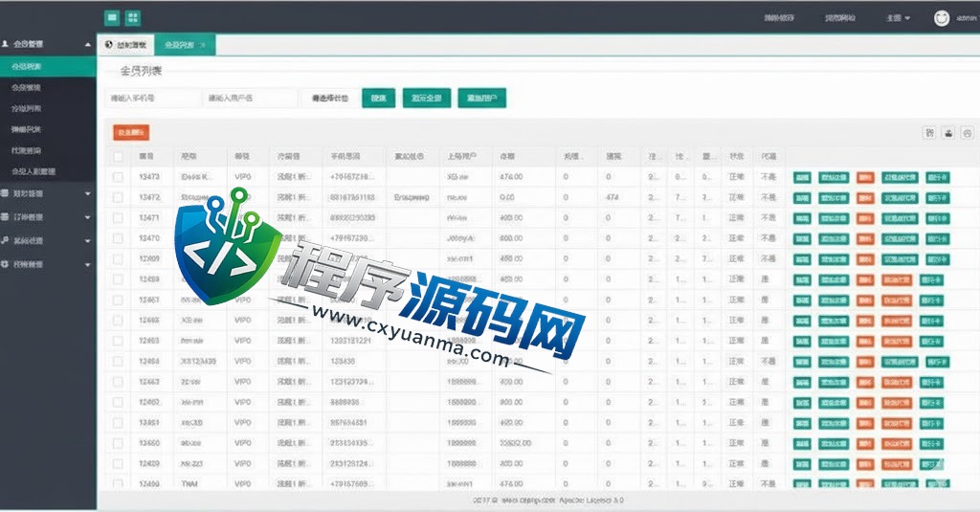This screenshot has height=512, width=980.
Task: Click the VIP0 level cell in row 13451
Action: pyautogui.click(x=242, y=423)
